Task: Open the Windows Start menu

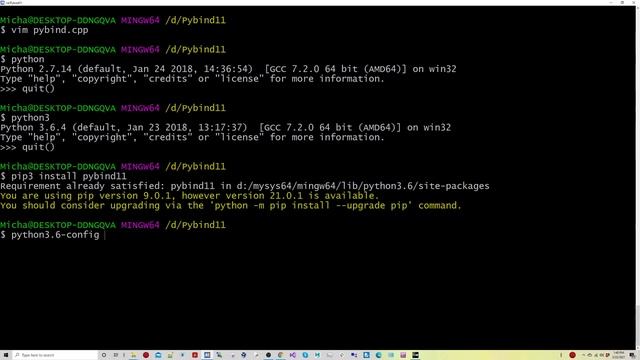Action: (6, 355)
